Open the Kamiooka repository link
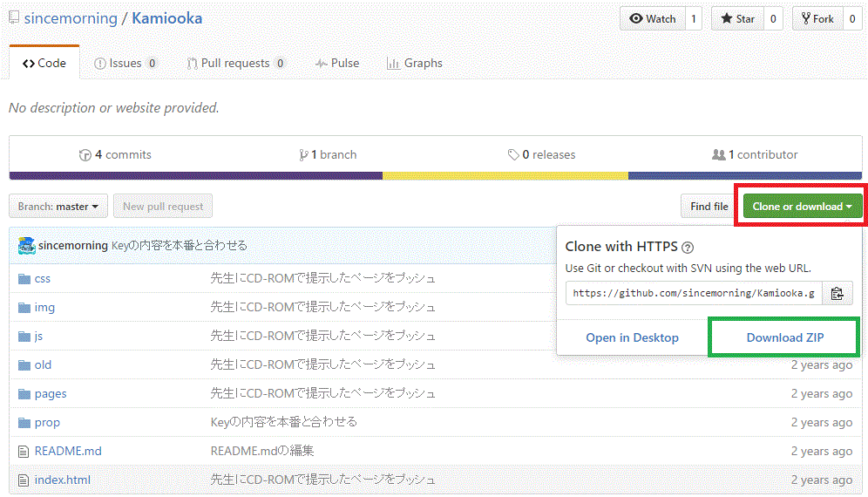 click(166, 18)
